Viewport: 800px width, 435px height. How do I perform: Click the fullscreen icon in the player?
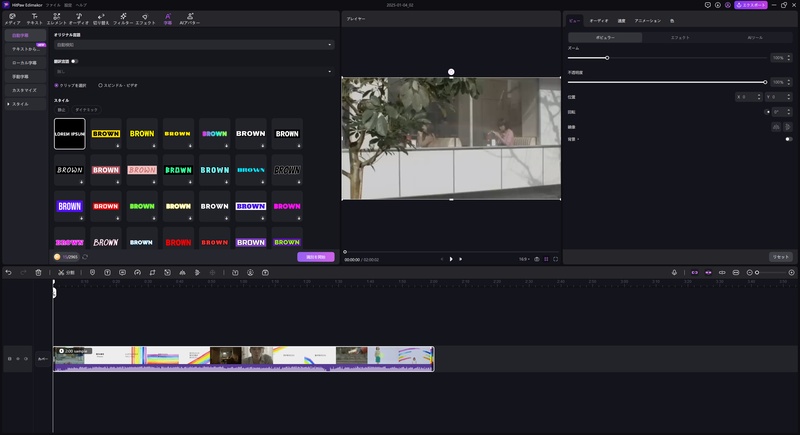[556, 259]
